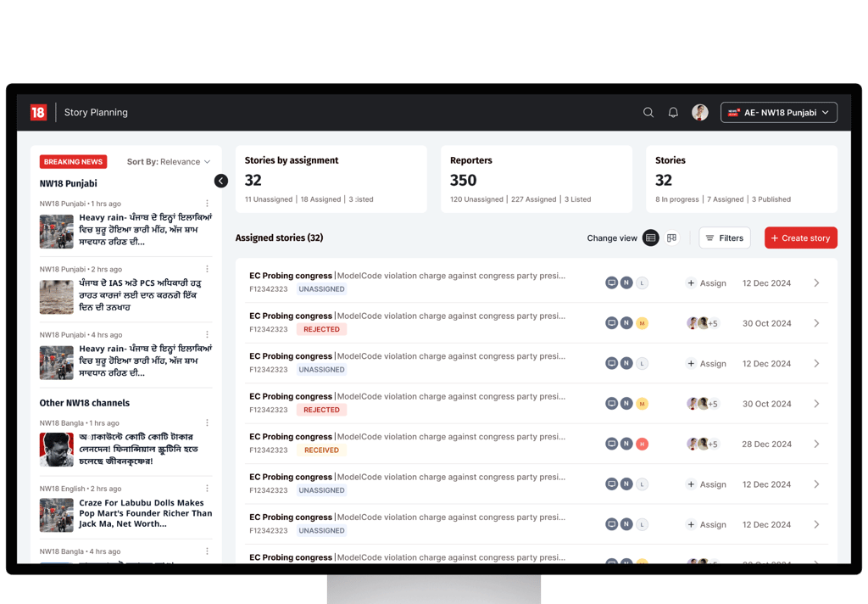868x604 pixels.
Task: Select the 3 Published stat
Action: coord(771,199)
